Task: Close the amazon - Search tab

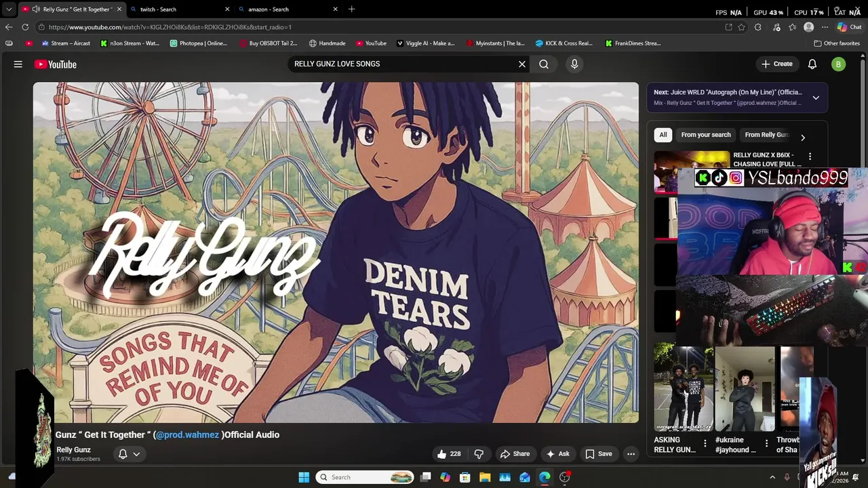Action: point(335,9)
